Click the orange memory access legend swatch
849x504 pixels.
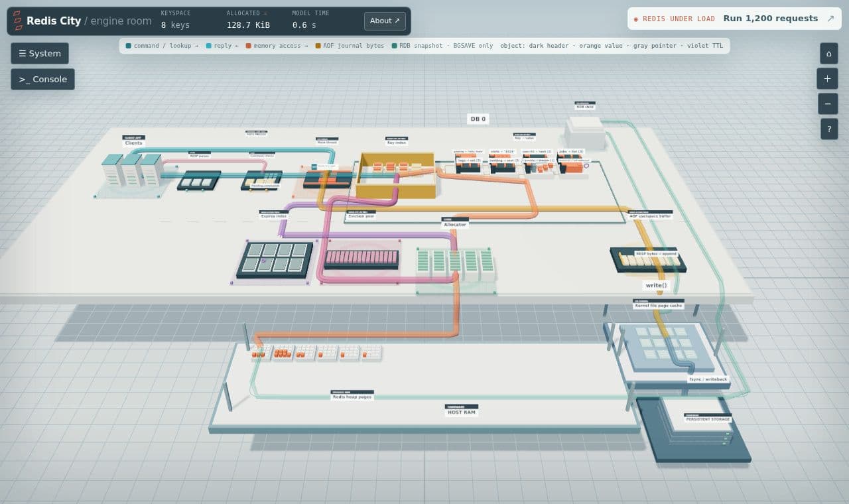click(x=248, y=46)
